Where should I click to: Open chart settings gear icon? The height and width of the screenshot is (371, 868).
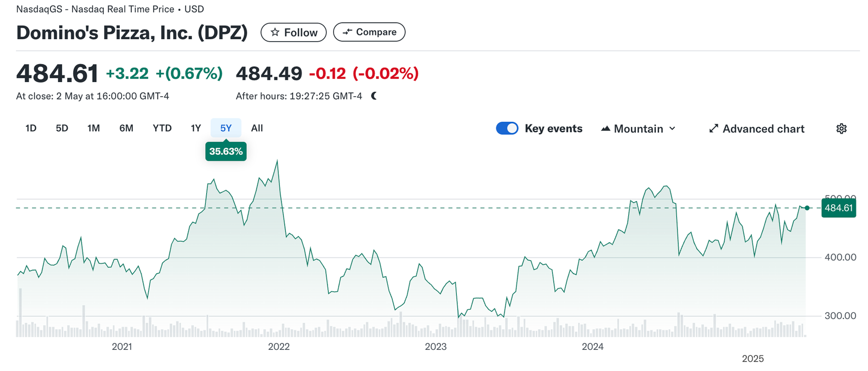(841, 129)
